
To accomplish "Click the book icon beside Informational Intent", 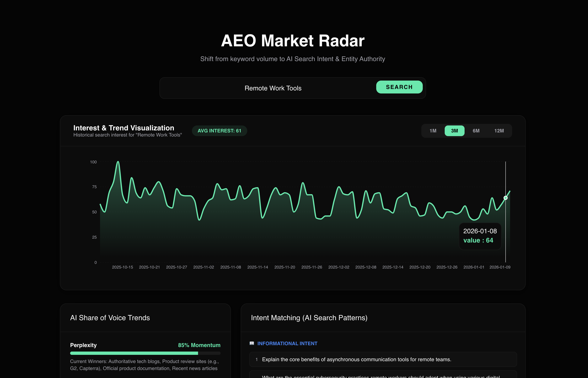I will click(x=252, y=343).
